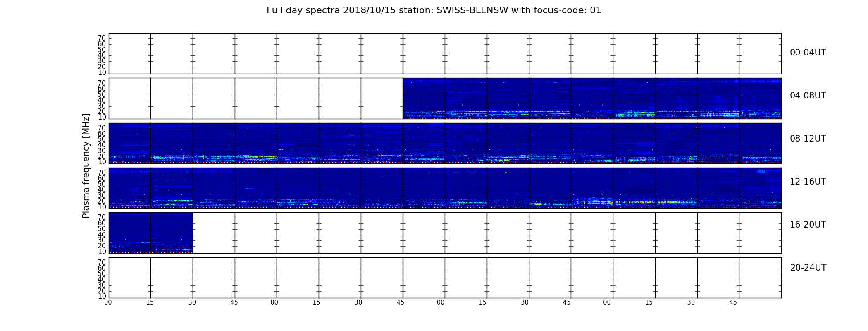Click the 10 MHz tick of the 12-16UT panel
This screenshot has height=331, width=868.
click(102, 207)
